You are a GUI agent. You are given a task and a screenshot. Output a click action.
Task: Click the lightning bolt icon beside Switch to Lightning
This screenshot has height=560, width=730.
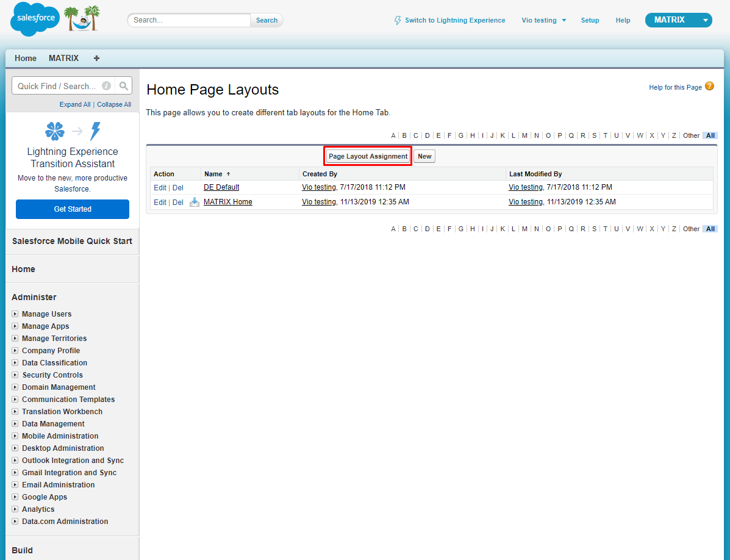tap(398, 21)
